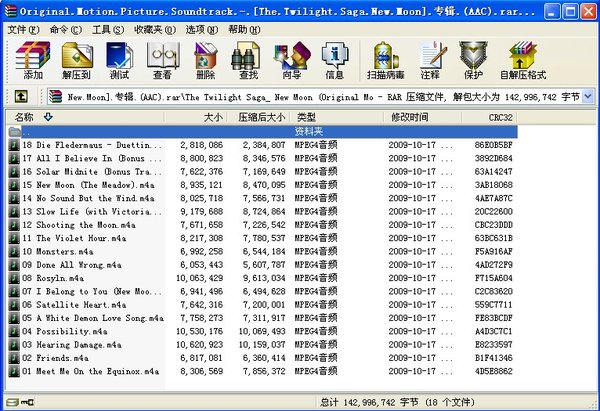This screenshot has height=411, width=600.
Task: Go up one level with arrow icon
Action: coord(21,96)
